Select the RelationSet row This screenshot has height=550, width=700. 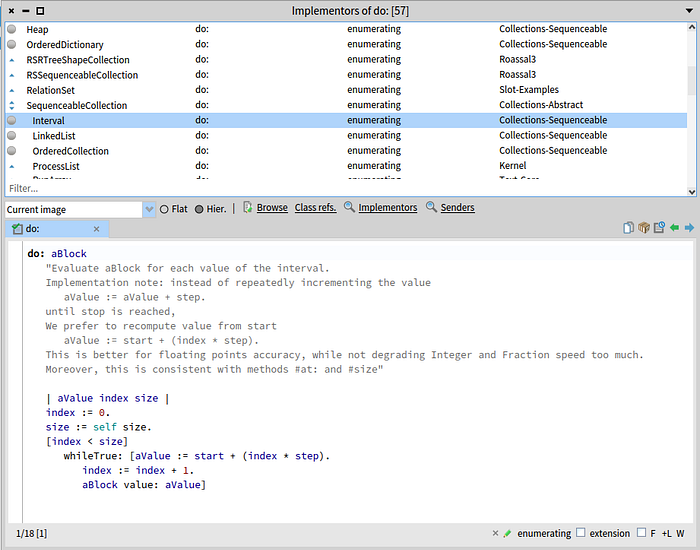346,90
